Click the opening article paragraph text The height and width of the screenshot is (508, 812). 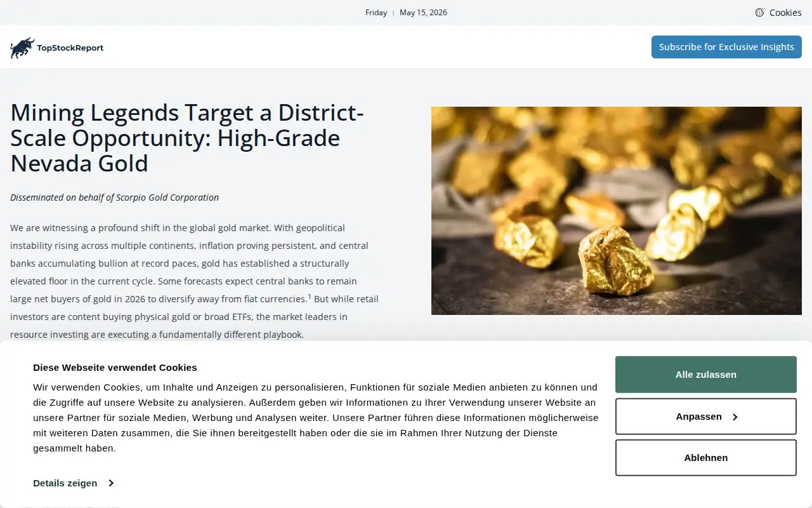pos(194,281)
